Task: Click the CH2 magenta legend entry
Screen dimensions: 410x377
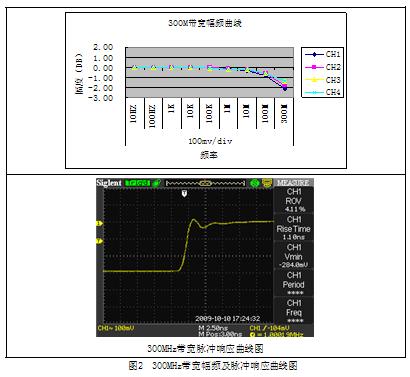Action: (x=322, y=67)
